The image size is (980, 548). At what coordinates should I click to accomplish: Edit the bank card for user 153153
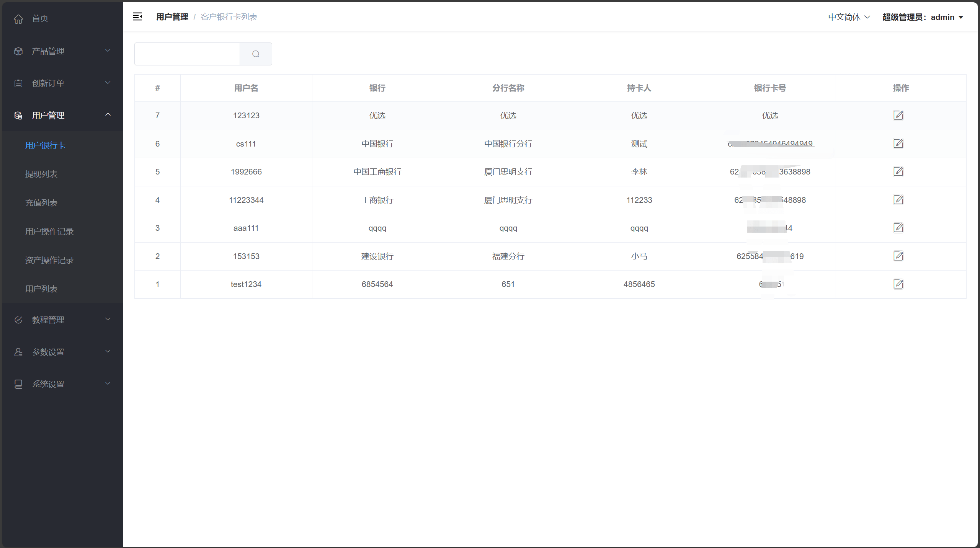[898, 256]
